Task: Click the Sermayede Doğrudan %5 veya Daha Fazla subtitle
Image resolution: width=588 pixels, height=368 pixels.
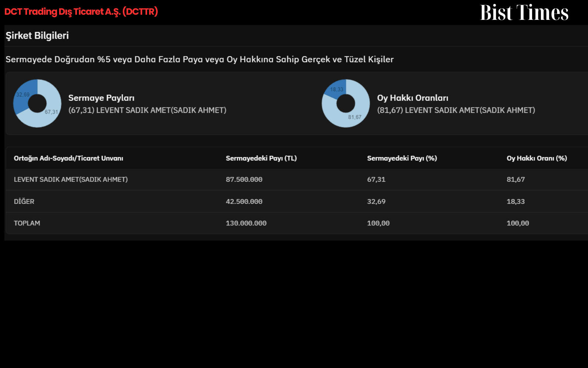Action: coord(200,60)
